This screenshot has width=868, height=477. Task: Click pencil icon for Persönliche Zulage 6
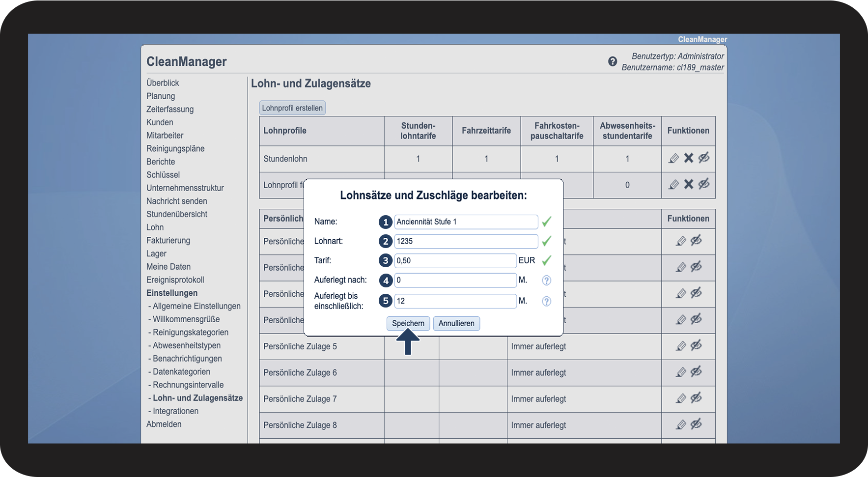point(681,372)
